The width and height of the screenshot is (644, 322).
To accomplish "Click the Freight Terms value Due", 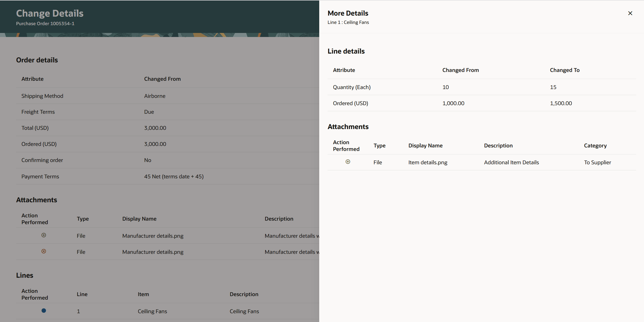I will [x=149, y=112].
